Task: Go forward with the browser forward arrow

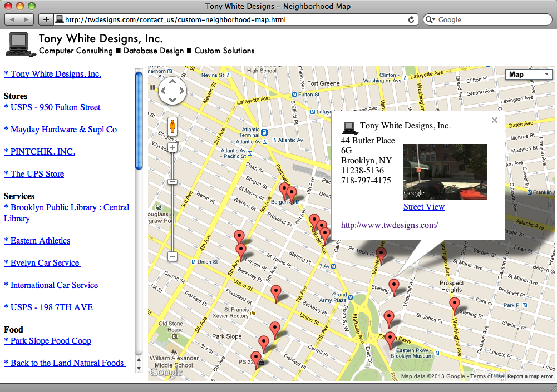Action: 27,19
